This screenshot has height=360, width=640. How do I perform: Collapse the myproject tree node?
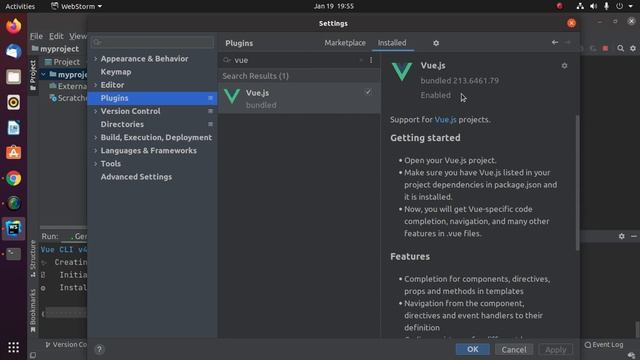(x=44, y=74)
